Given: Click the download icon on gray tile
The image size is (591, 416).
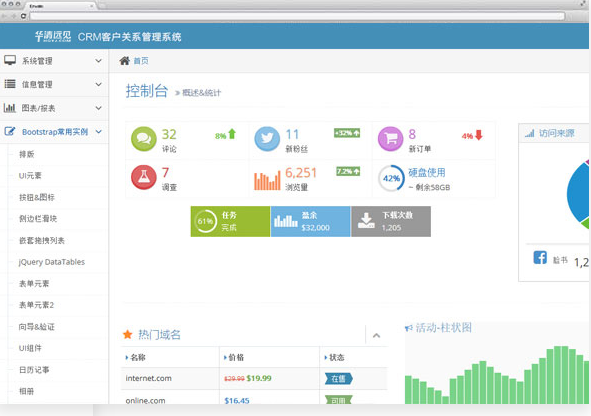Looking at the screenshot, I should 366,221.
